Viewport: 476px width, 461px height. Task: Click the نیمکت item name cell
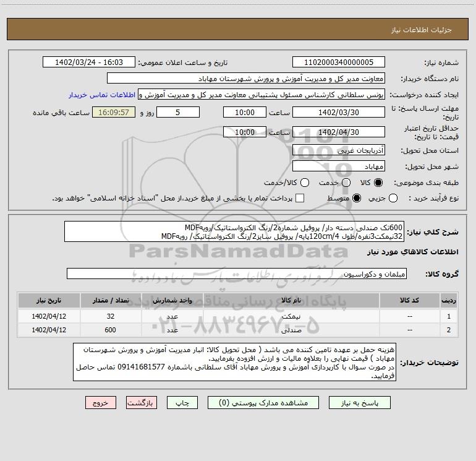pos(291,316)
